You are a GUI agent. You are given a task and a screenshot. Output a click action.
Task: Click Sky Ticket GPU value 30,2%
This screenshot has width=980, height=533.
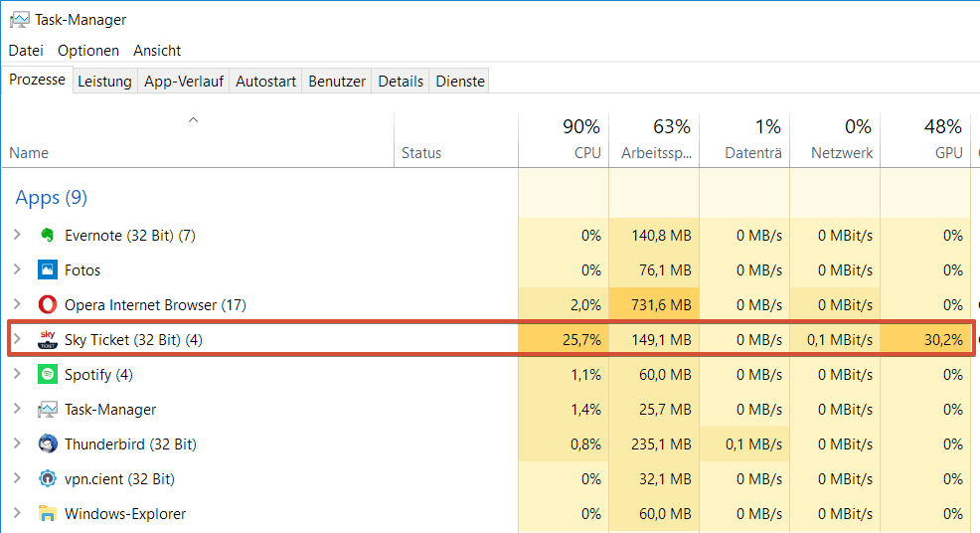coord(944,340)
